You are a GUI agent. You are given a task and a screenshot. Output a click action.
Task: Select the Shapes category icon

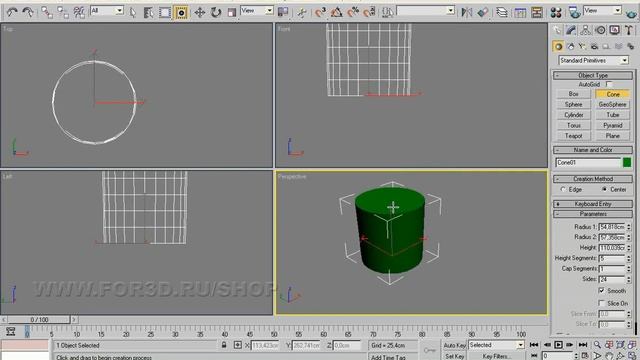(570, 46)
